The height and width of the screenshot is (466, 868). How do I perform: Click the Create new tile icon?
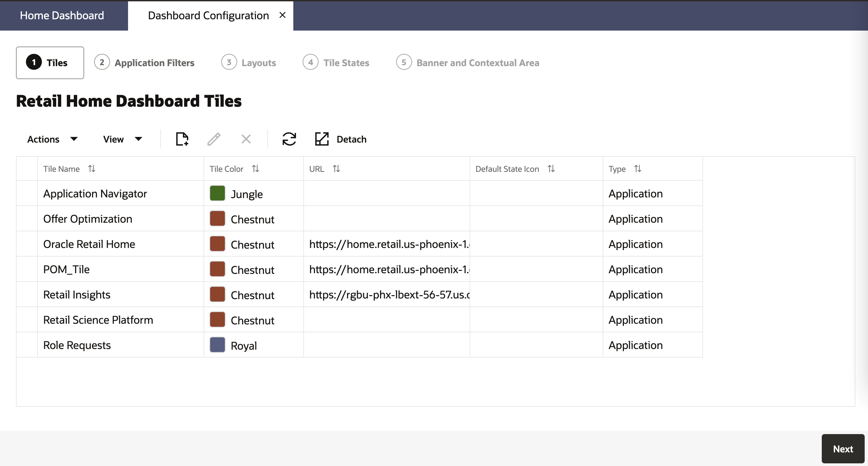[182, 139]
